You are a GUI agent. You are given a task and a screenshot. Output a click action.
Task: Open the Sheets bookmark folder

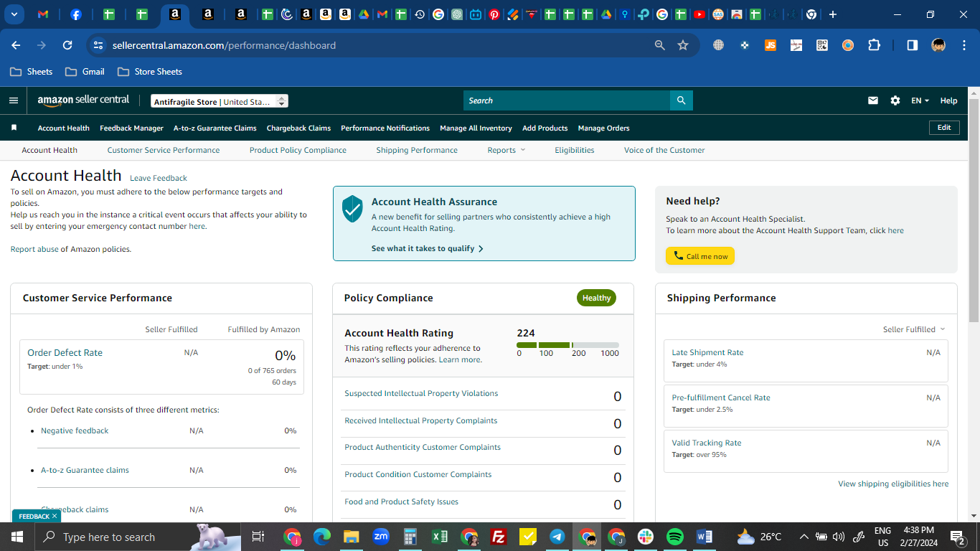(32, 72)
